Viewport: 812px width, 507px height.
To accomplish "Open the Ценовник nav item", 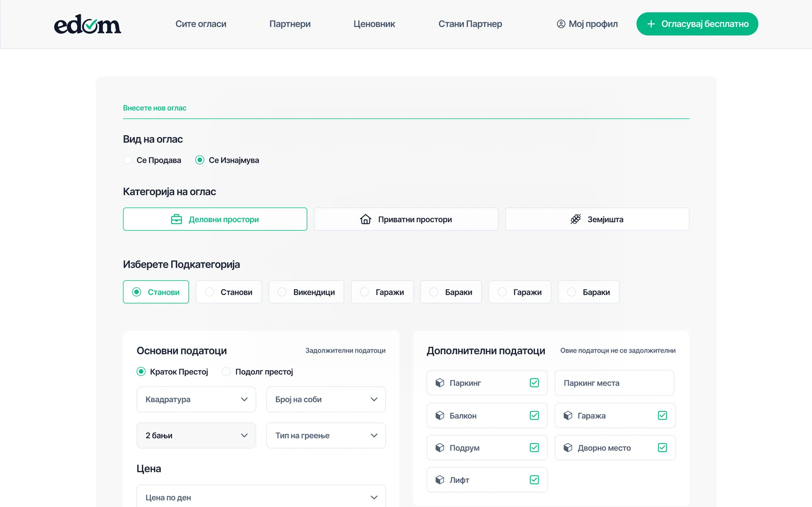I will [374, 24].
